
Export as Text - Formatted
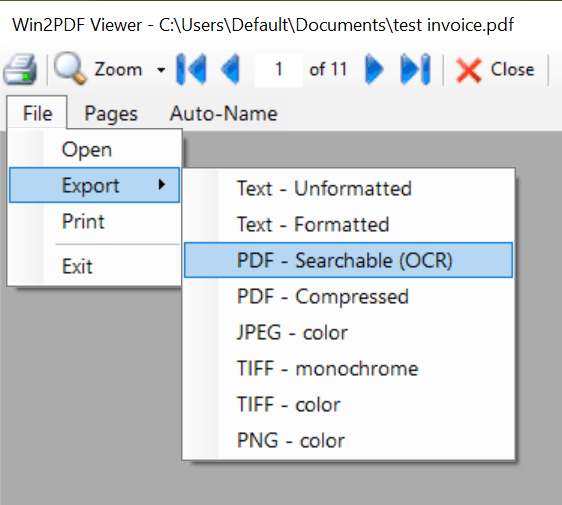pyautogui.click(x=348, y=224)
